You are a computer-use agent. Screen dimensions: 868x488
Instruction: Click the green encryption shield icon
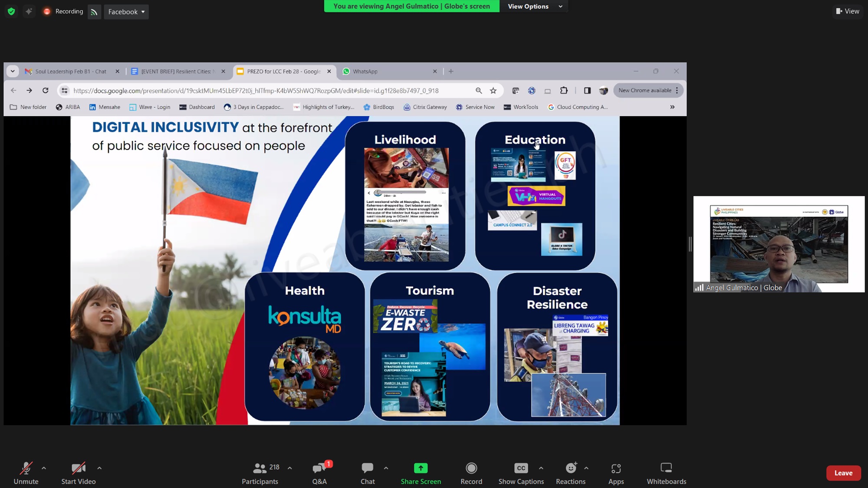click(11, 12)
